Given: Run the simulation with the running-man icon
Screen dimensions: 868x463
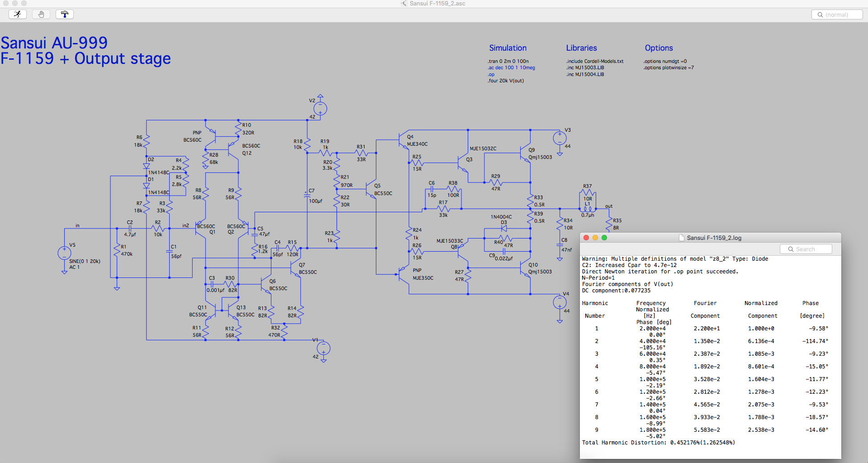Looking at the screenshot, I should click(x=18, y=14).
